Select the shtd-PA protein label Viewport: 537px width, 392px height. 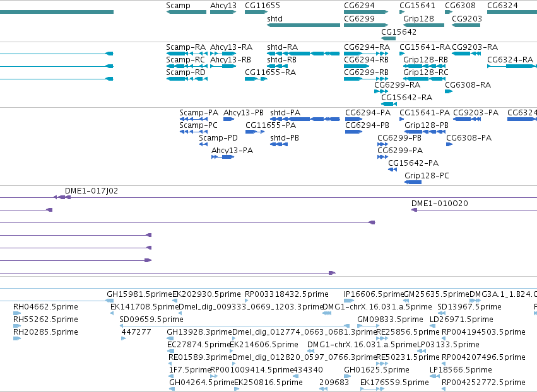point(285,113)
